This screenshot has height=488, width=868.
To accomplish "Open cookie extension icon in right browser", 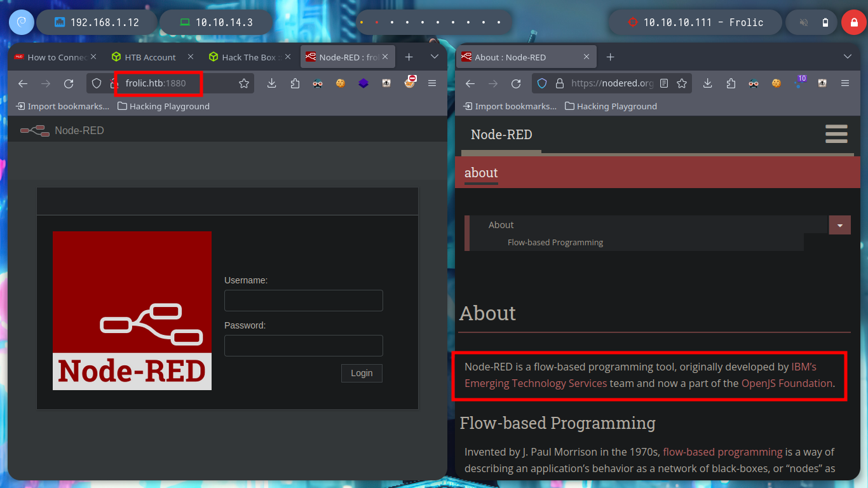I will 776,83.
